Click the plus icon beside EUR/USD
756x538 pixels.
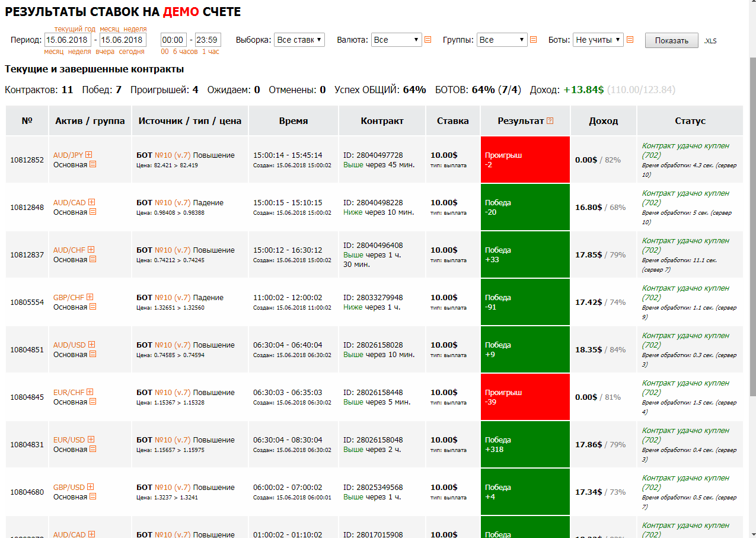pos(91,440)
